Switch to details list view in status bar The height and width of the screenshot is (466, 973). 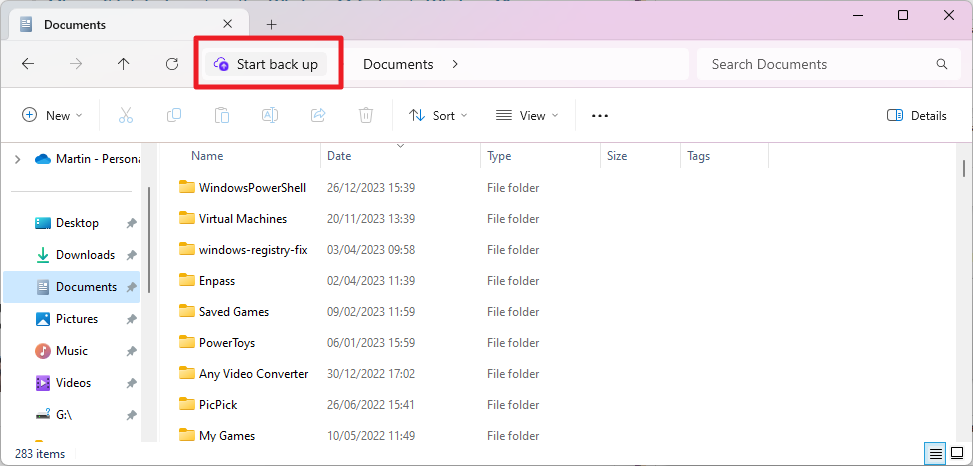(x=936, y=454)
